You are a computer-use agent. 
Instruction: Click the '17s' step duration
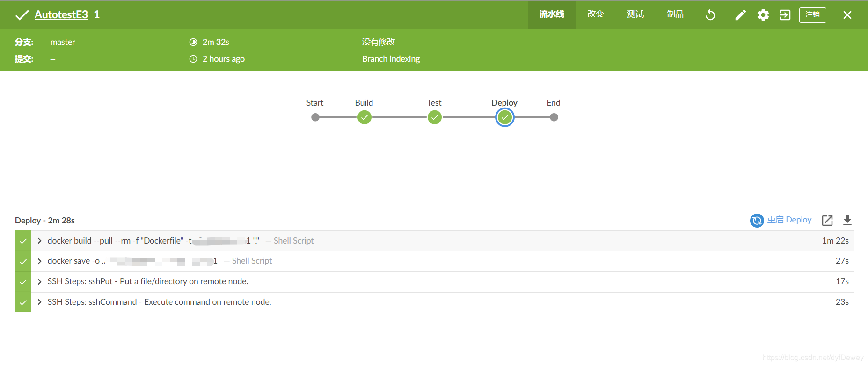[x=842, y=281]
